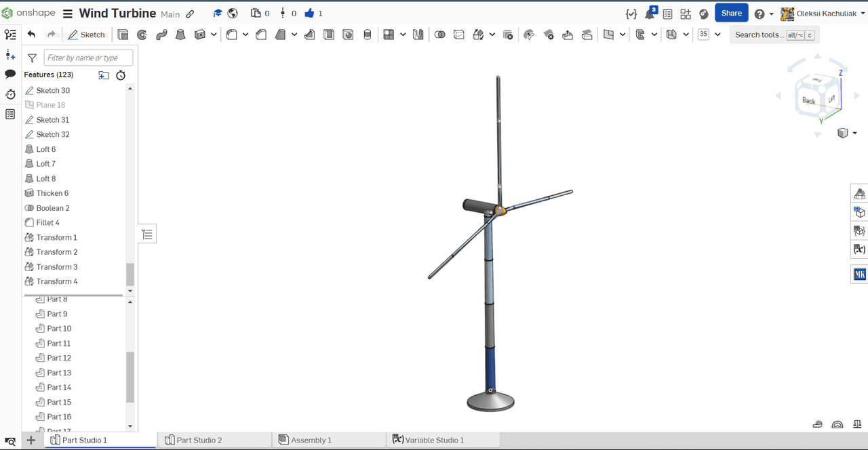Select the Sweep tool
868x450 pixels.
161,35
